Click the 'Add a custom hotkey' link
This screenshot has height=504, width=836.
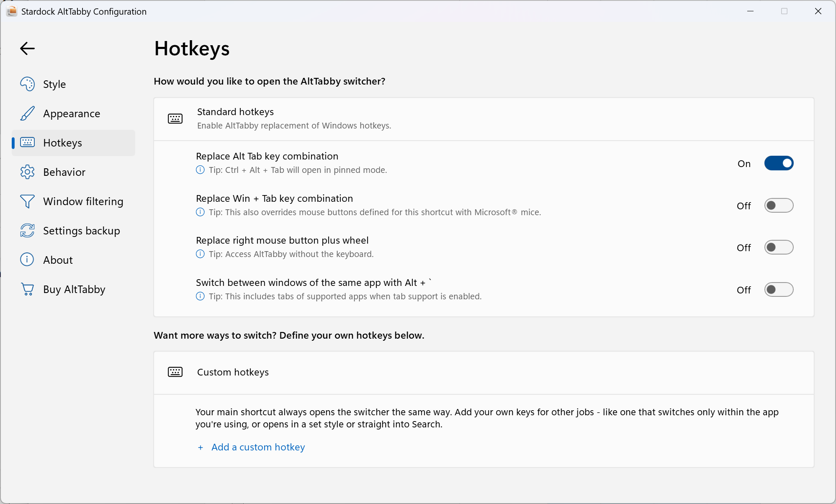tap(258, 447)
